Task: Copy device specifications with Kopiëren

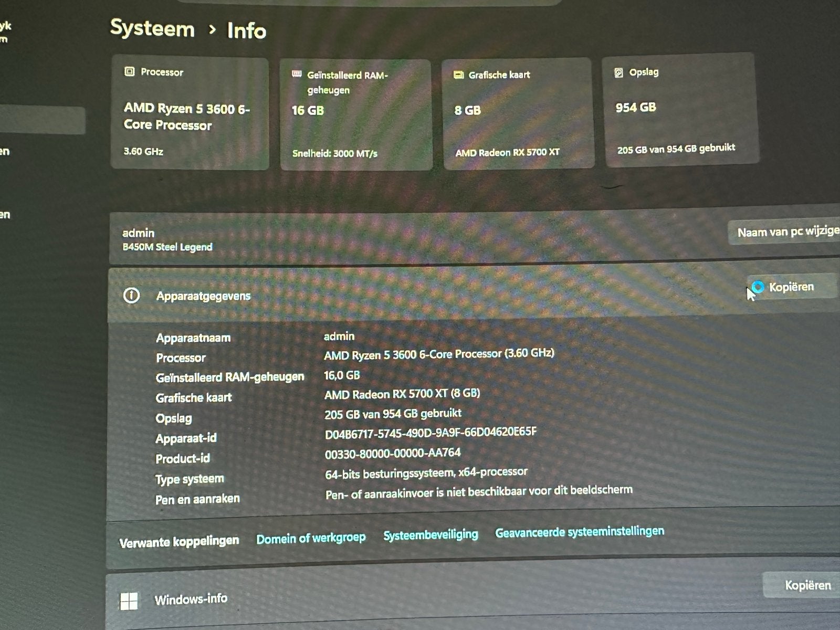Action: point(791,287)
